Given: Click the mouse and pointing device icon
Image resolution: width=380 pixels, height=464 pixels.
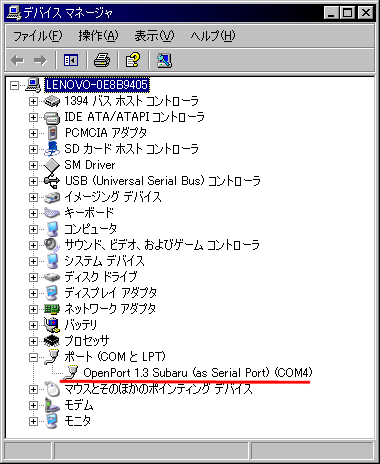Looking at the screenshot, I should (x=52, y=389).
